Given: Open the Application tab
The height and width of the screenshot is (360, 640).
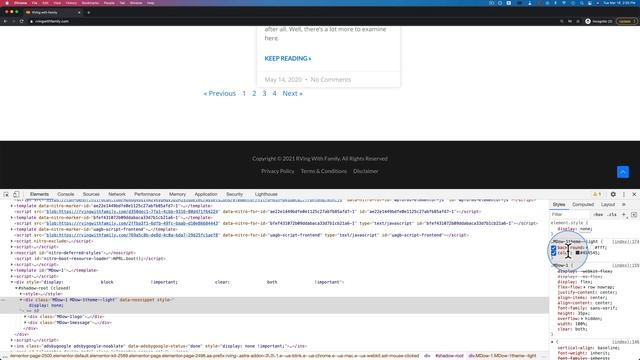Looking at the screenshot, I should tap(206, 194).
